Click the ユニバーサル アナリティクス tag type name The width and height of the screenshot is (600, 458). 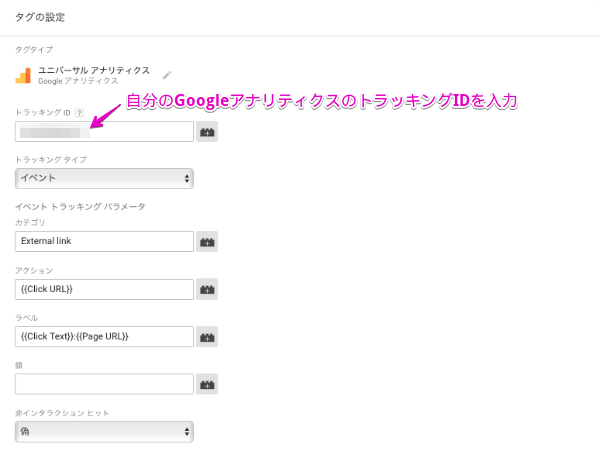coord(94,70)
